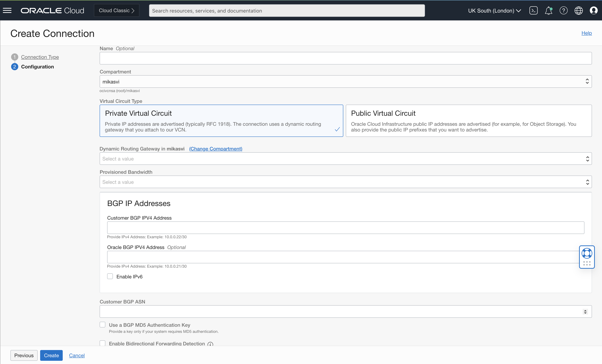The width and height of the screenshot is (602, 364).
Task: Go to the Connection Type step
Action: [x=40, y=57]
